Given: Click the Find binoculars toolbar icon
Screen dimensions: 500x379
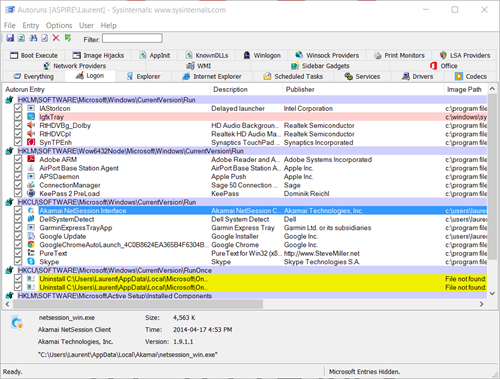Looking at the screenshot, I should (x=33, y=38).
